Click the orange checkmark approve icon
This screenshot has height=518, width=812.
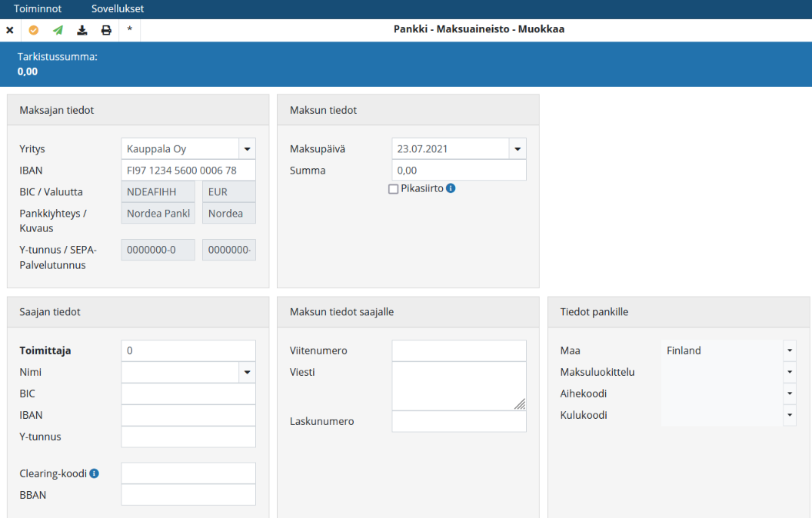point(33,30)
